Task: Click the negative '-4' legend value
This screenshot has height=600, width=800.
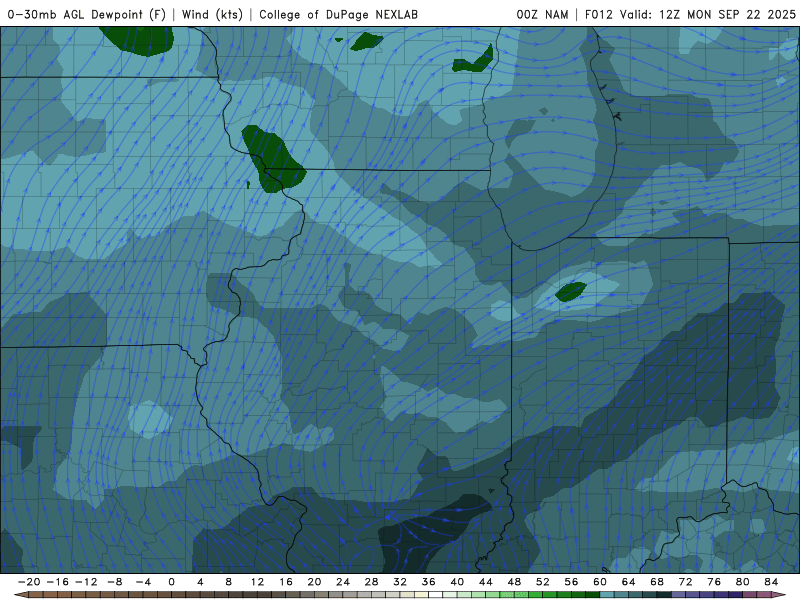Action: (143, 582)
